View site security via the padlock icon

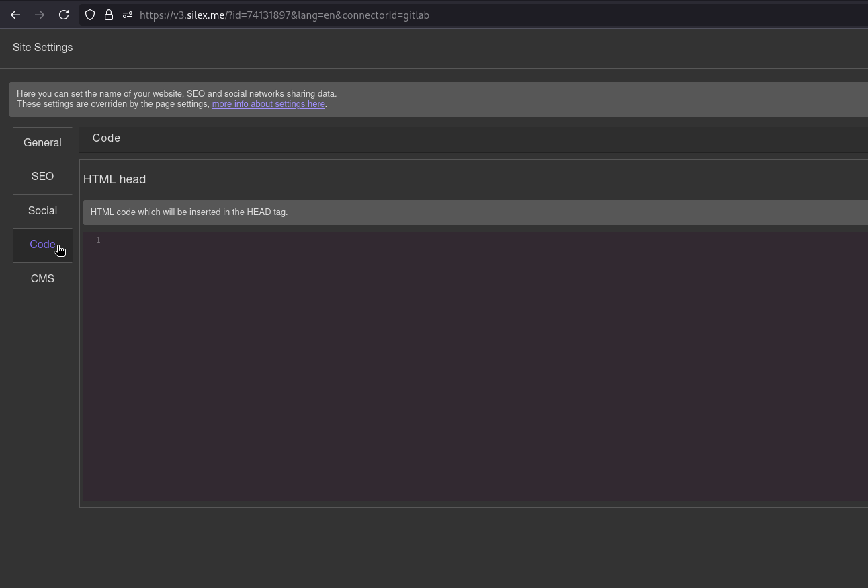108,15
